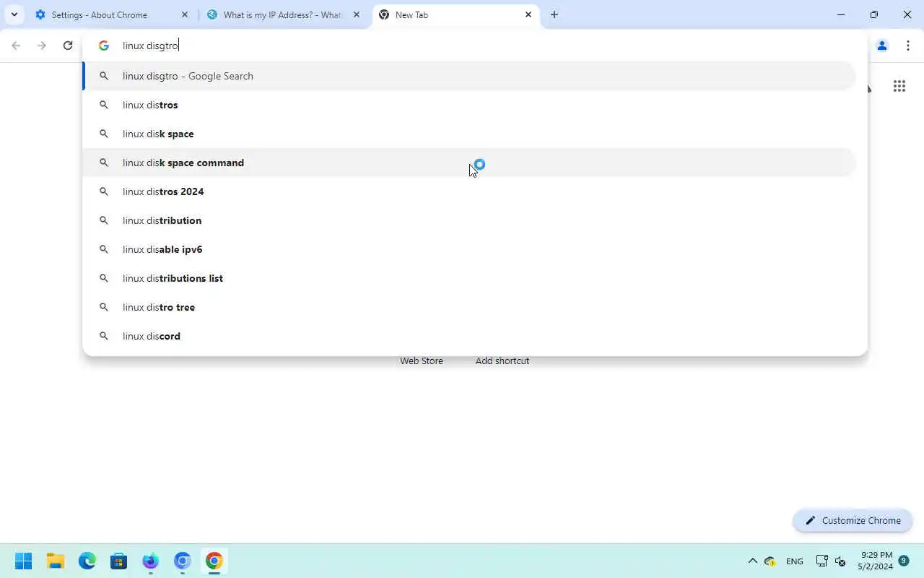
Task: Click search icon beside 'linux distros 2024'
Action: tap(104, 191)
